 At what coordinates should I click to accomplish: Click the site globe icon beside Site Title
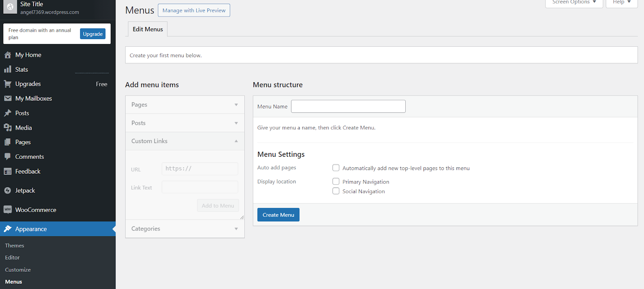pos(10,7)
